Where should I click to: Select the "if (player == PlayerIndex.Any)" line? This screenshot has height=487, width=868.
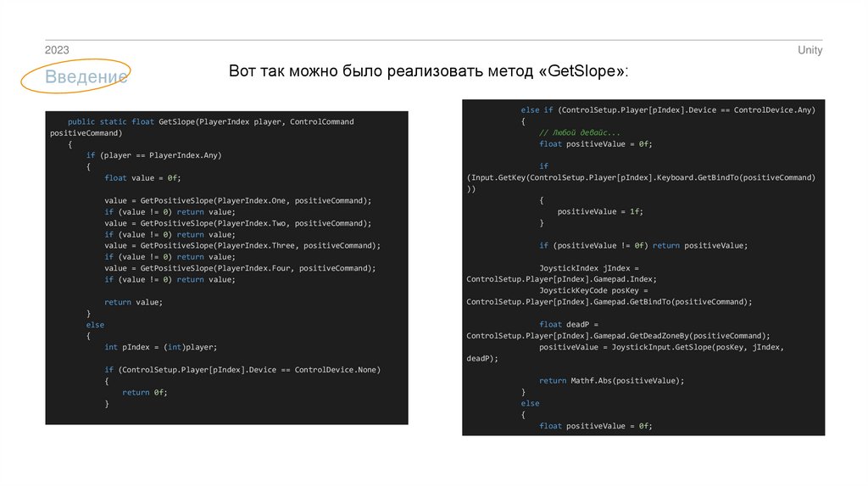(153, 155)
